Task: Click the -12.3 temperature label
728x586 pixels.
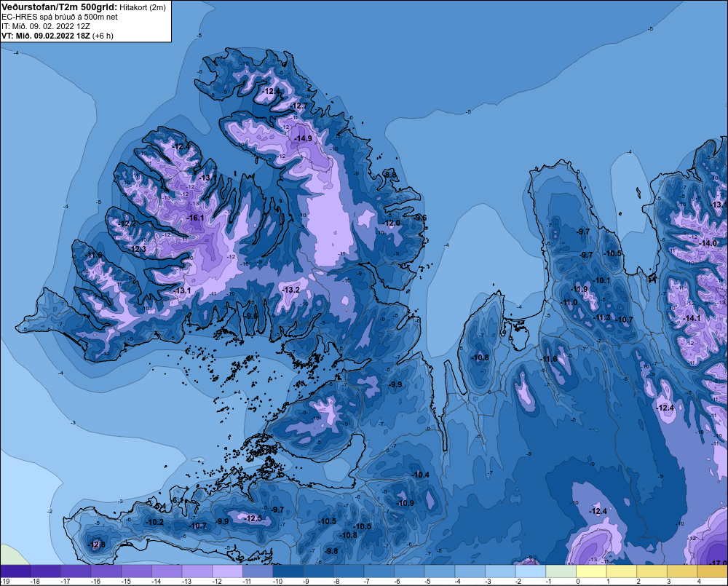Action: [138, 250]
